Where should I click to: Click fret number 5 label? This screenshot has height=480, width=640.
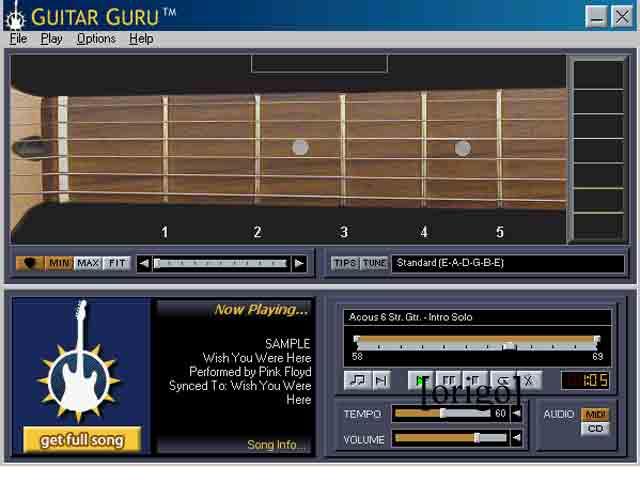500,232
